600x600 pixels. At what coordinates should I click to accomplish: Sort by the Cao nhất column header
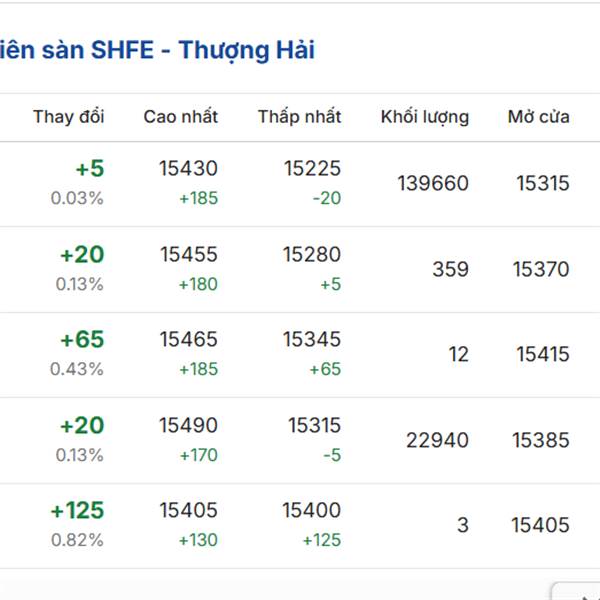tap(181, 117)
